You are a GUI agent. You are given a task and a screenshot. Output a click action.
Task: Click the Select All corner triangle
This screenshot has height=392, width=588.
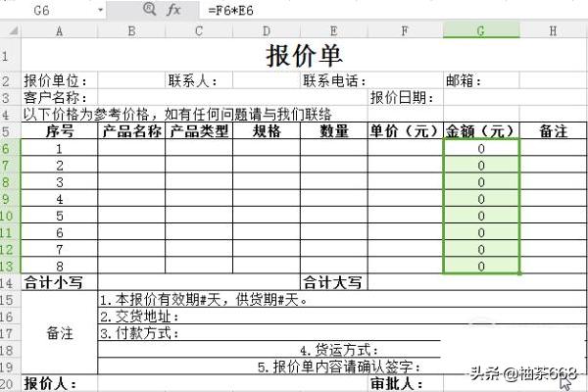[10, 31]
